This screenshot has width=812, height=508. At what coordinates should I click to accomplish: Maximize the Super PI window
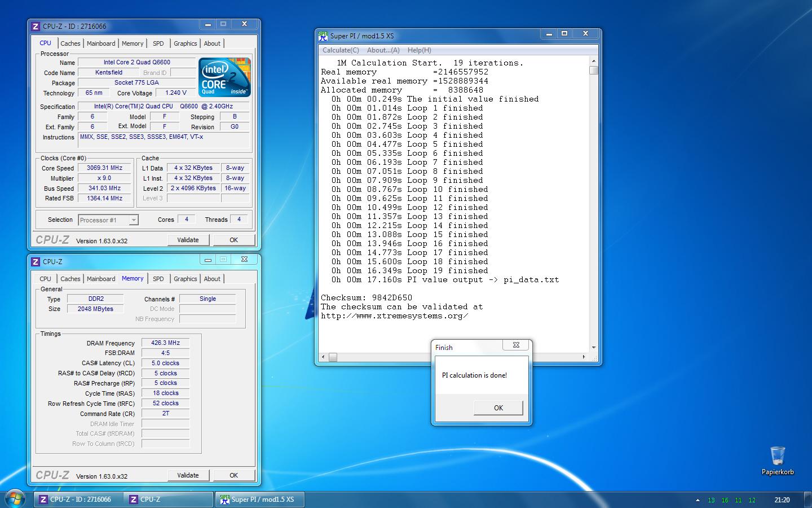564,34
